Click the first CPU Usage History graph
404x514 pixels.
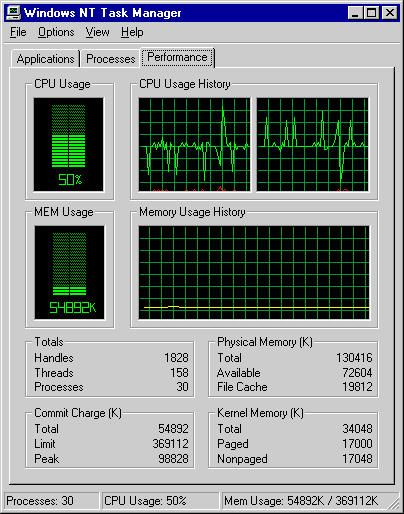(x=194, y=144)
